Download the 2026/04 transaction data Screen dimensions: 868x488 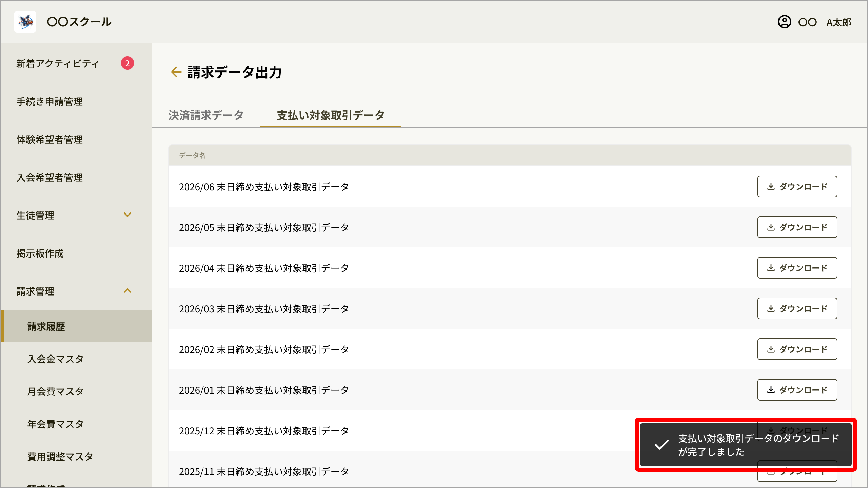coord(797,268)
